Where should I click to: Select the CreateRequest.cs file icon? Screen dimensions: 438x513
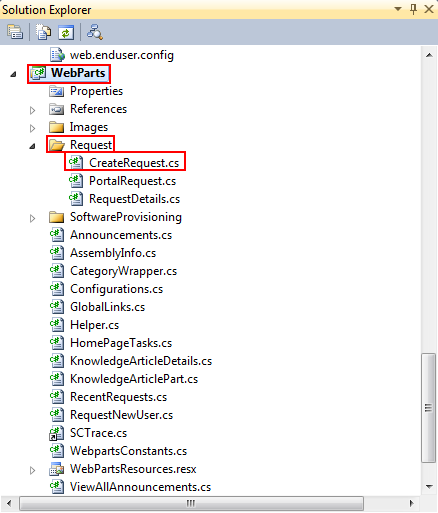(76, 163)
